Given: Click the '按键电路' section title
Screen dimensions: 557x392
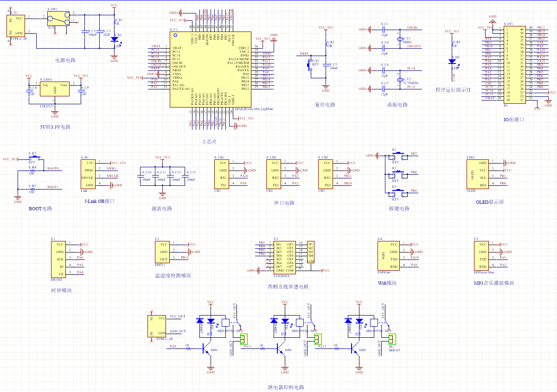Looking at the screenshot, I should pos(399,209).
